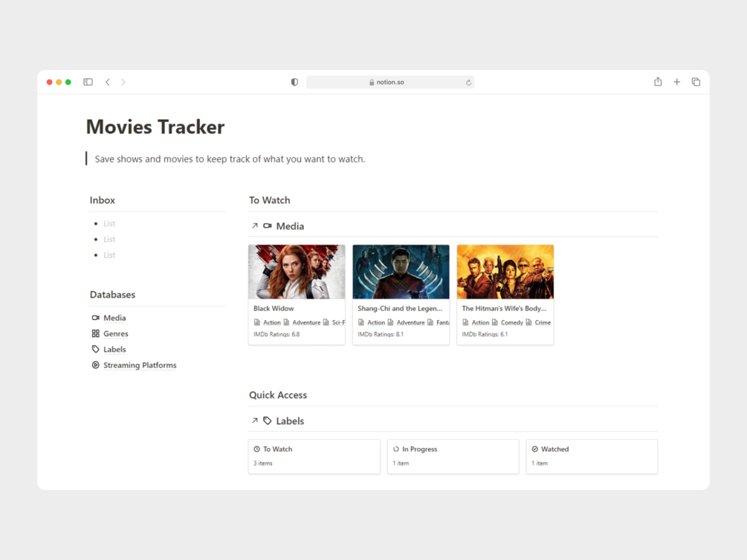Click the notion.so address bar
The image size is (747, 560).
coord(389,82)
